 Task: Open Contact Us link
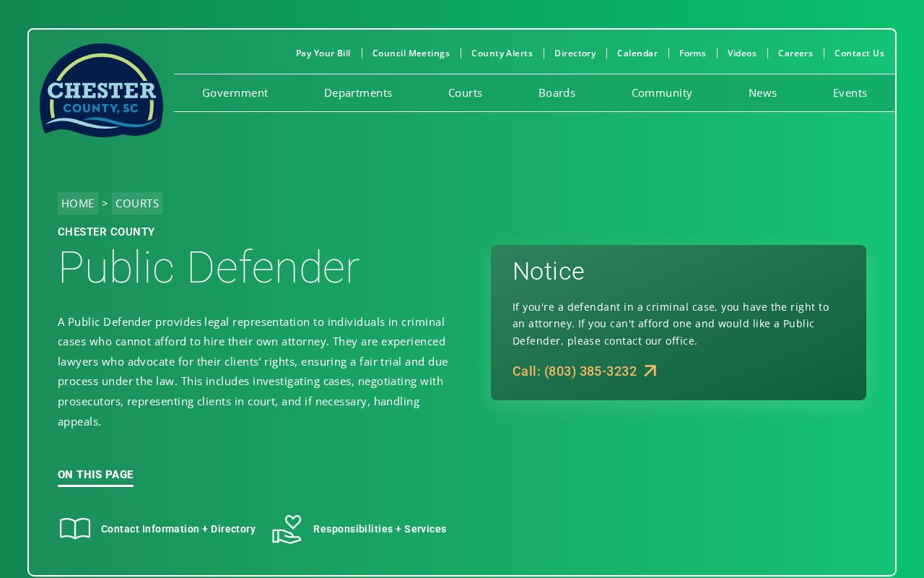[x=859, y=53]
